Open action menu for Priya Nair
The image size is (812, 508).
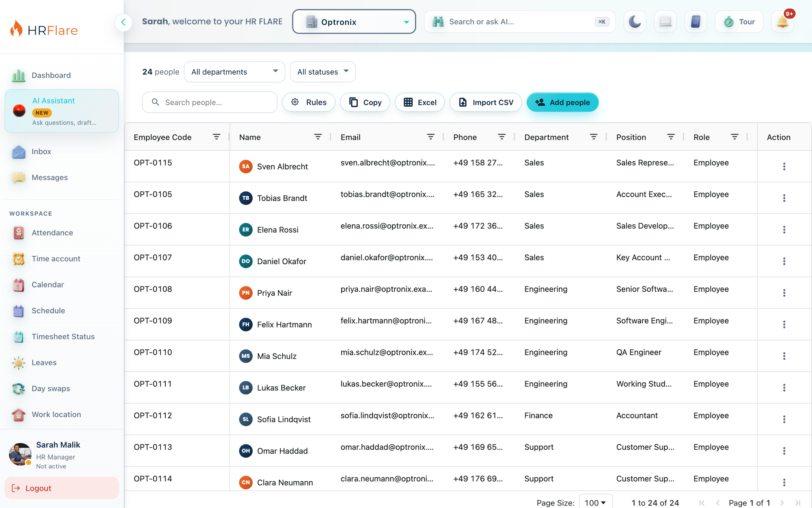tap(784, 293)
